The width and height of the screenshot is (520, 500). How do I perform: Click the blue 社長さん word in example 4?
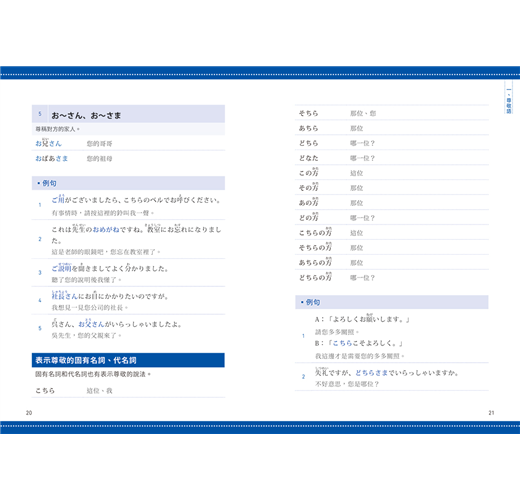click(x=65, y=295)
